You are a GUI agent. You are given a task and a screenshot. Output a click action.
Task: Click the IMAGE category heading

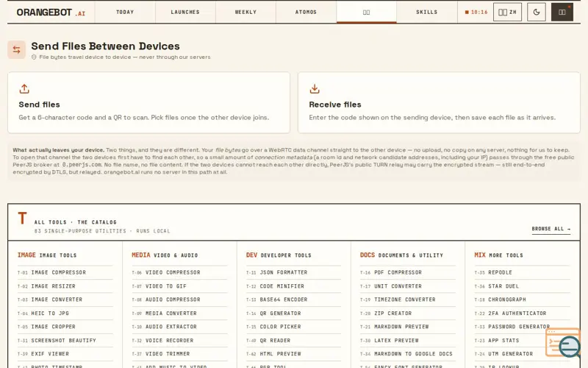coord(47,255)
